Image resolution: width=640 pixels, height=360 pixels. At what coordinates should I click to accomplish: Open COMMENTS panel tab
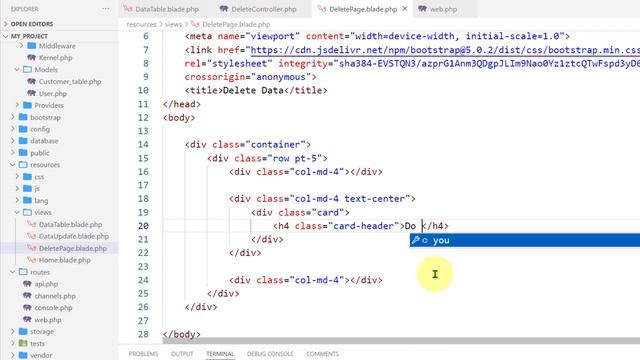[x=322, y=354]
